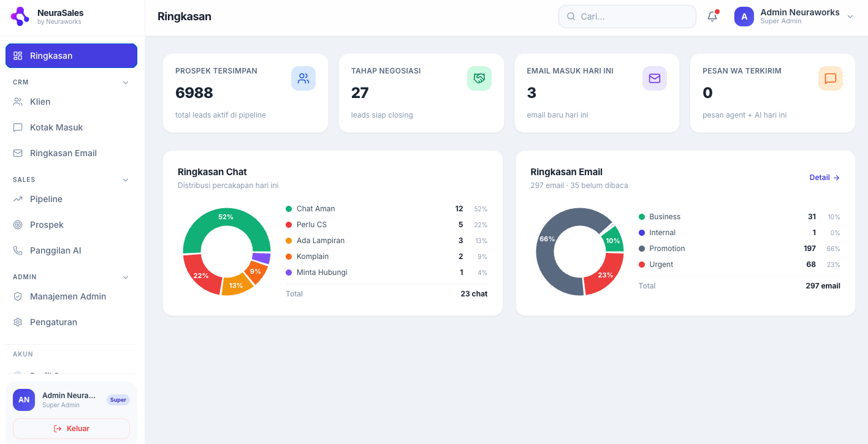The width and height of the screenshot is (868, 444).
Task: Click the orange Komplain legend dot
Action: coord(289,257)
